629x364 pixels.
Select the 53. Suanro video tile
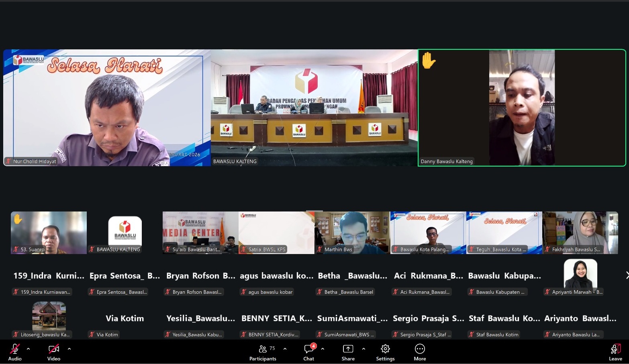pyautogui.click(x=49, y=233)
